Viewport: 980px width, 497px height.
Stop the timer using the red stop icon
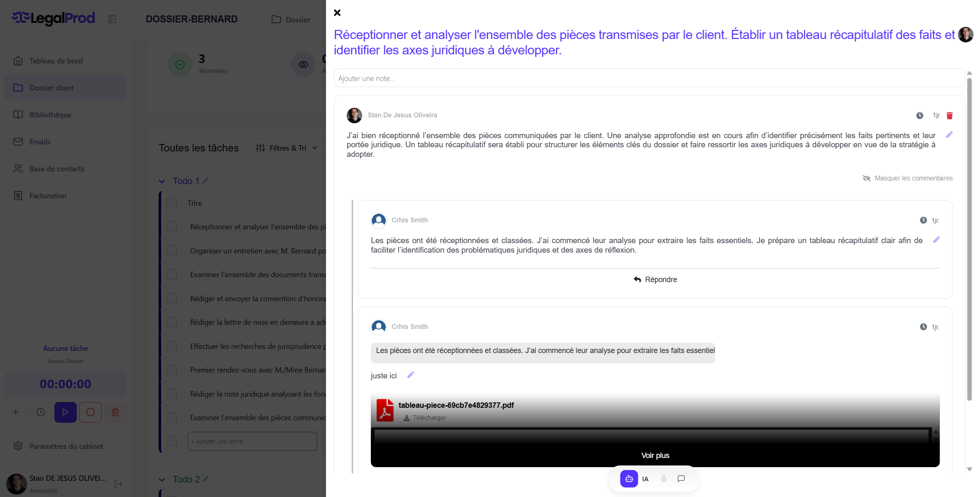(x=91, y=412)
